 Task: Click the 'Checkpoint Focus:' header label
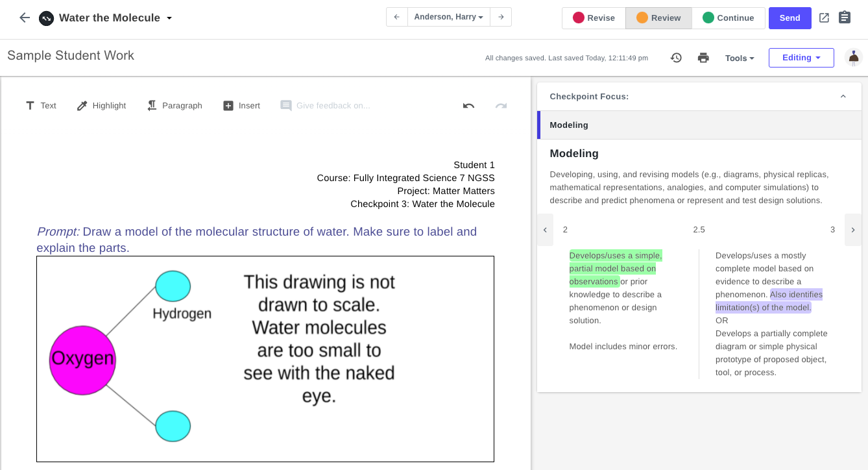[x=589, y=97]
